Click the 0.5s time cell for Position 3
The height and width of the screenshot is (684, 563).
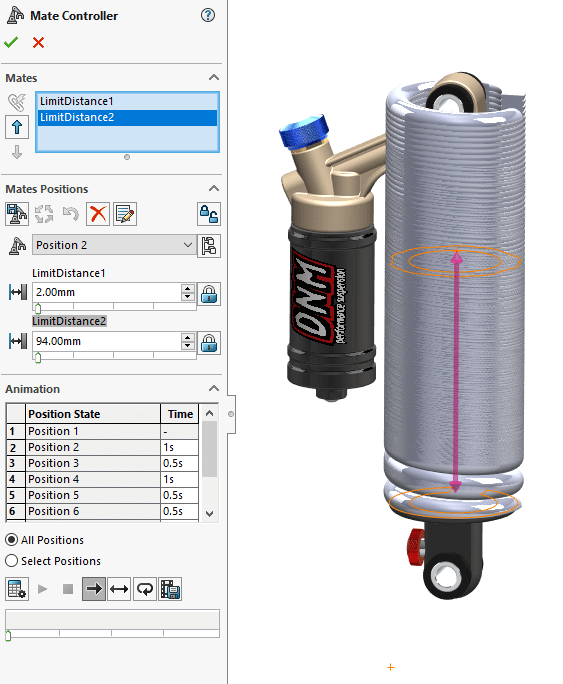180,463
